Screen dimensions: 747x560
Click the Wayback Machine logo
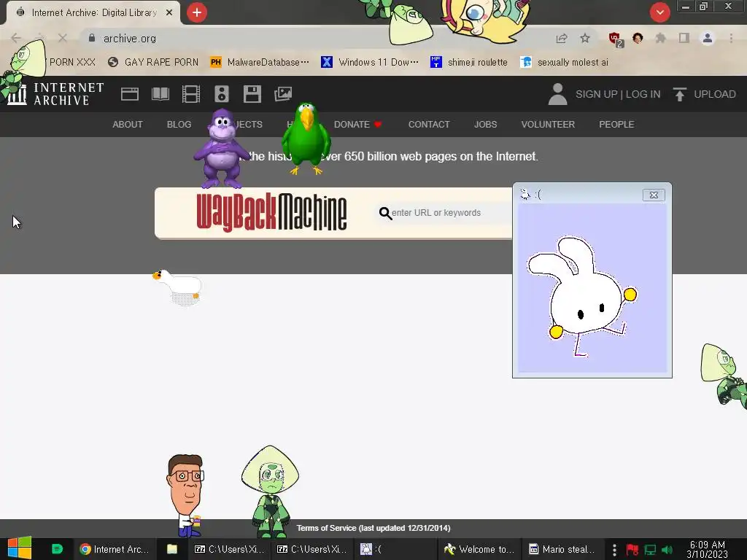click(x=271, y=212)
